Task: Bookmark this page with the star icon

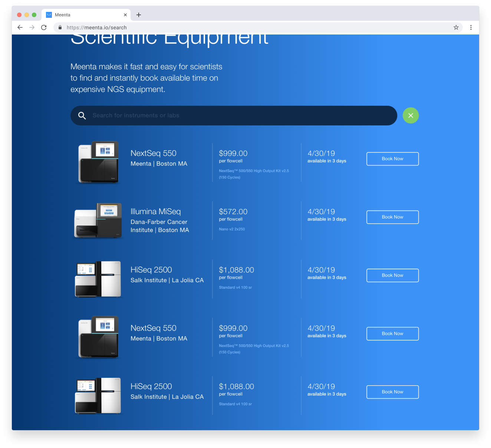Action: pos(456,27)
